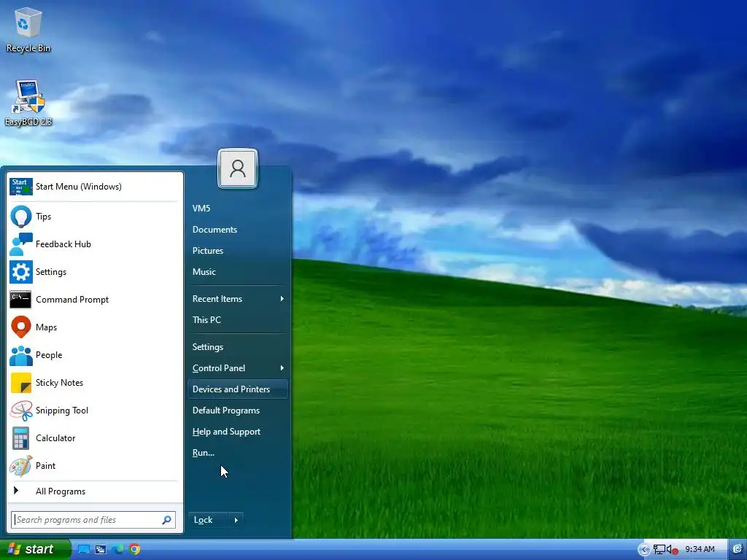Click the Lock button
The height and width of the screenshot is (560, 747).
[209, 520]
